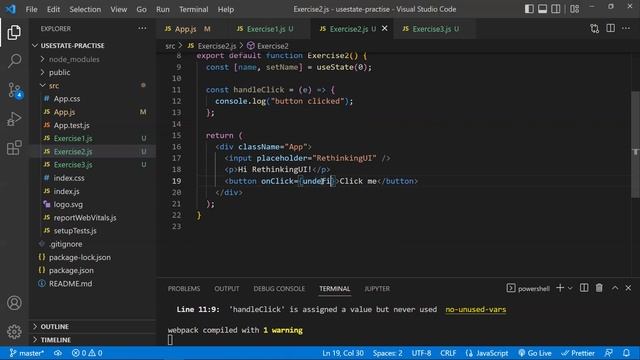Click the synchronize changes cloud icon

click(58, 353)
